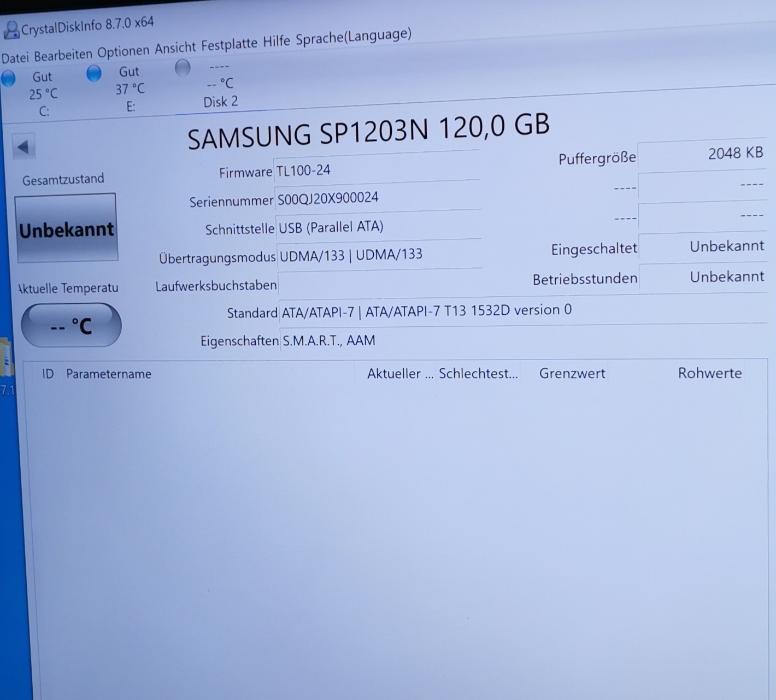This screenshot has height=700, width=776.
Task: Open the Festplatte menu
Action: point(229,45)
